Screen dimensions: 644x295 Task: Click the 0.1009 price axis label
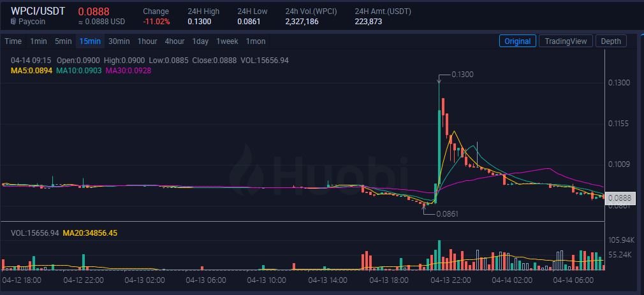coord(619,164)
